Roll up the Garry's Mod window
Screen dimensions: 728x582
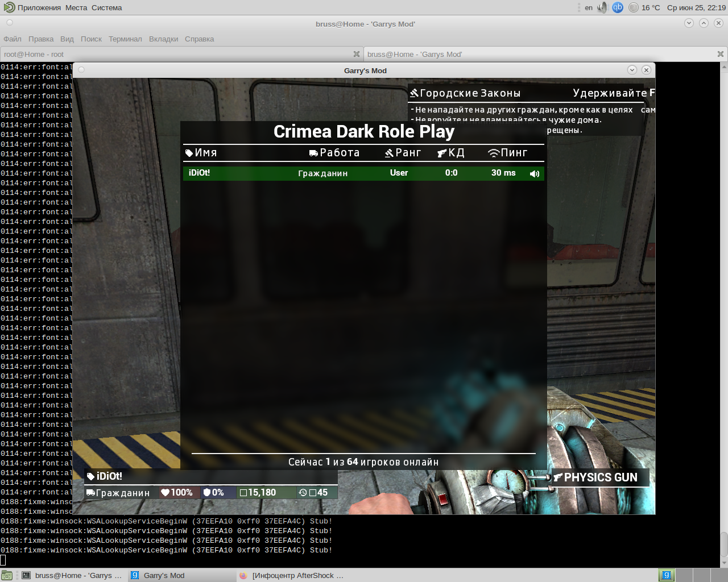[632, 70]
